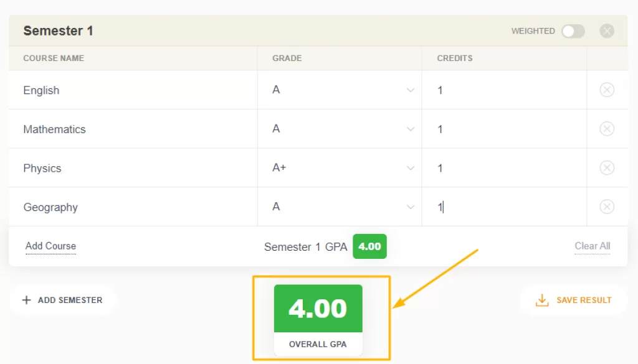Delete the Geography course row
The image size is (638, 364).
coord(607,207)
